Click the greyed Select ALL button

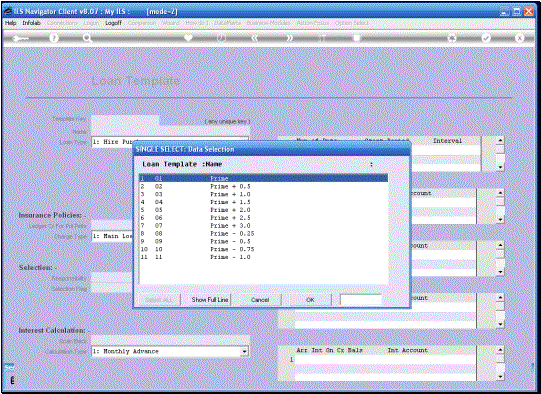point(159,300)
